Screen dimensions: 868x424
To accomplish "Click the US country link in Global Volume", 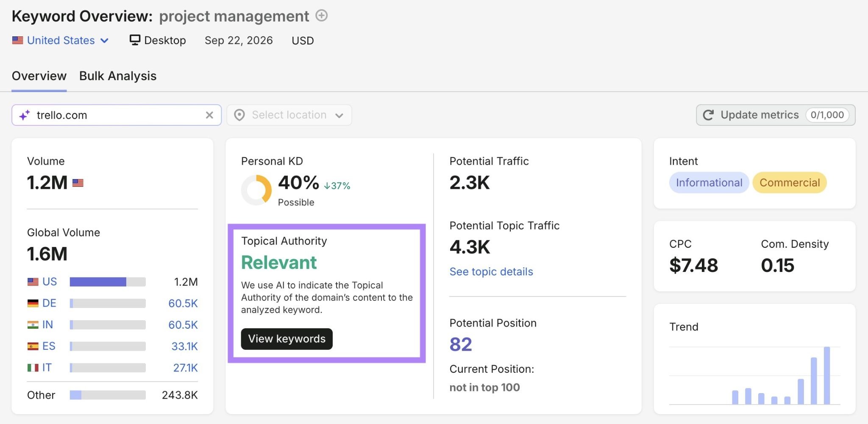I will (x=50, y=282).
